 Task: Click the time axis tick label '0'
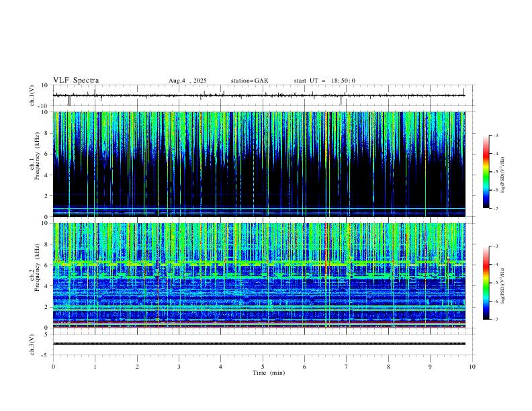click(53, 367)
